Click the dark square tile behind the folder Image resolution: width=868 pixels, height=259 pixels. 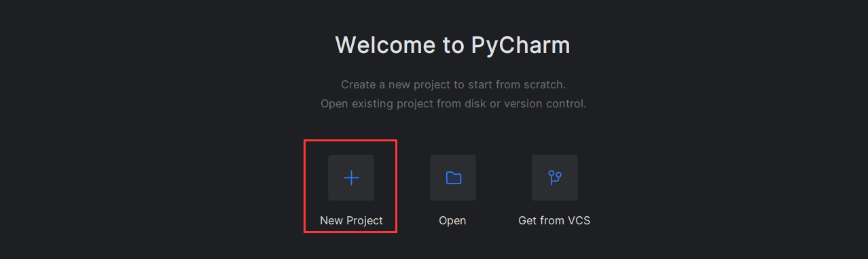pos(453,178)
